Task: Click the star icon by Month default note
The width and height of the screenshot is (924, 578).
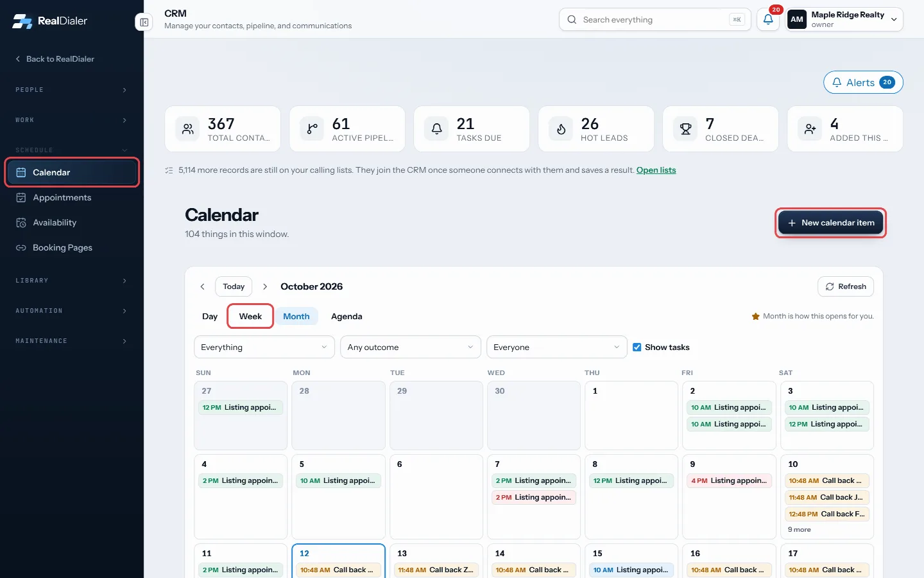Action: [756, 316]
